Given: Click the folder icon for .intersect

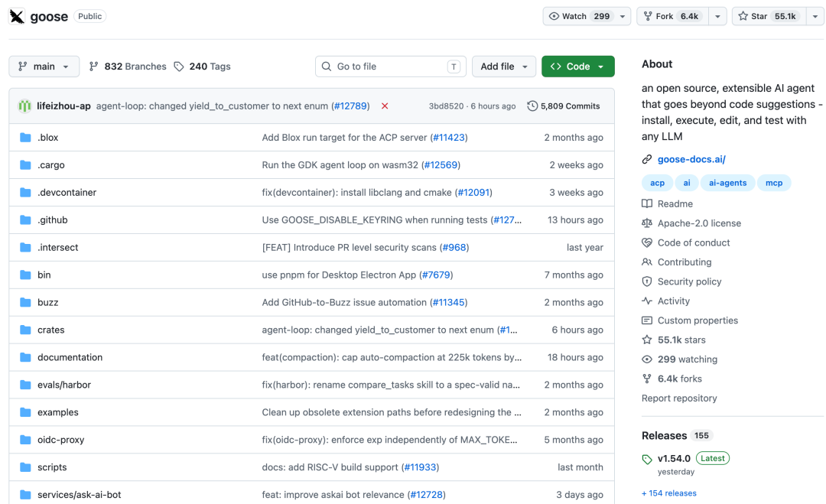Looking at the screenshot, I should (x=25, y=247).
